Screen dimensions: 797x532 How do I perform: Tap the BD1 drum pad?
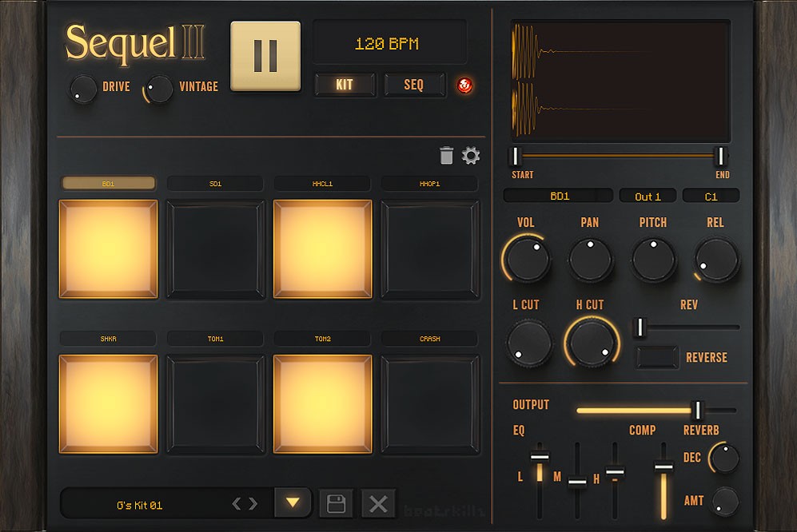(x=107, y=249)
